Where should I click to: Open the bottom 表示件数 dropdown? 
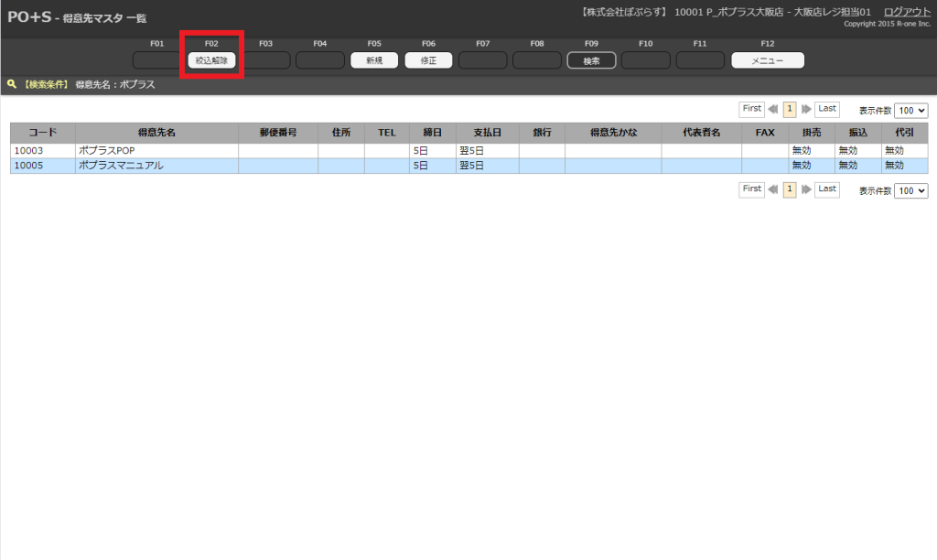(x=910, y=190)
